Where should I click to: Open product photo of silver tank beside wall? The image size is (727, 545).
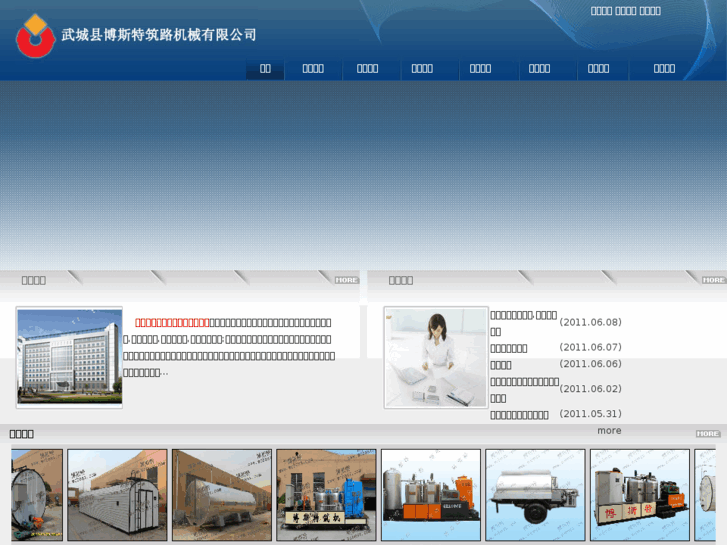coord(222,495)
